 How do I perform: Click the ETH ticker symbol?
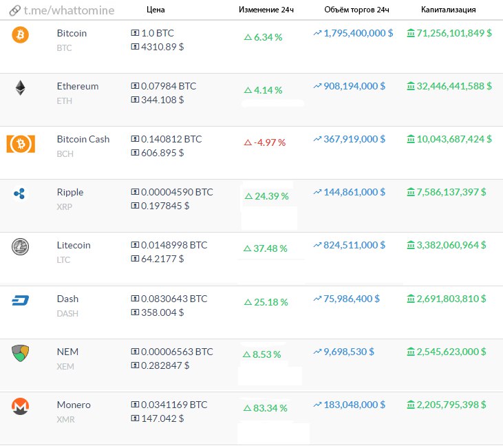64,100
